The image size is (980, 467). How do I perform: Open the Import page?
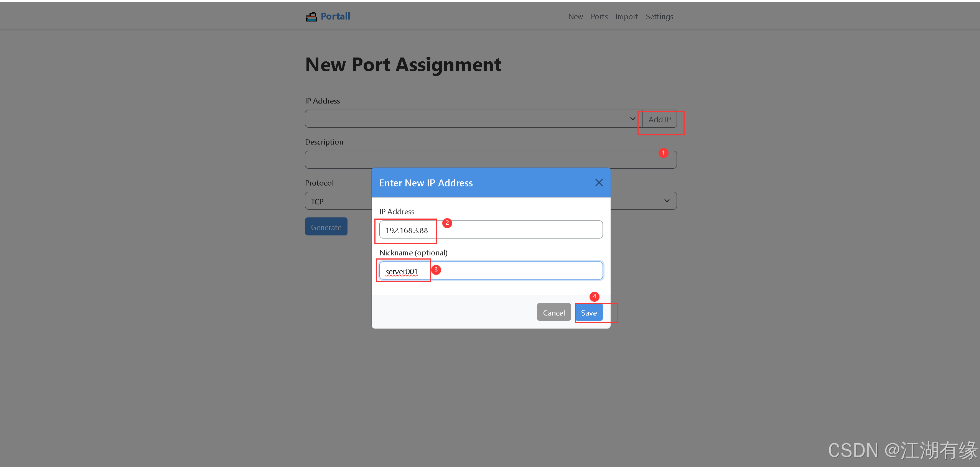pos(626,16)
